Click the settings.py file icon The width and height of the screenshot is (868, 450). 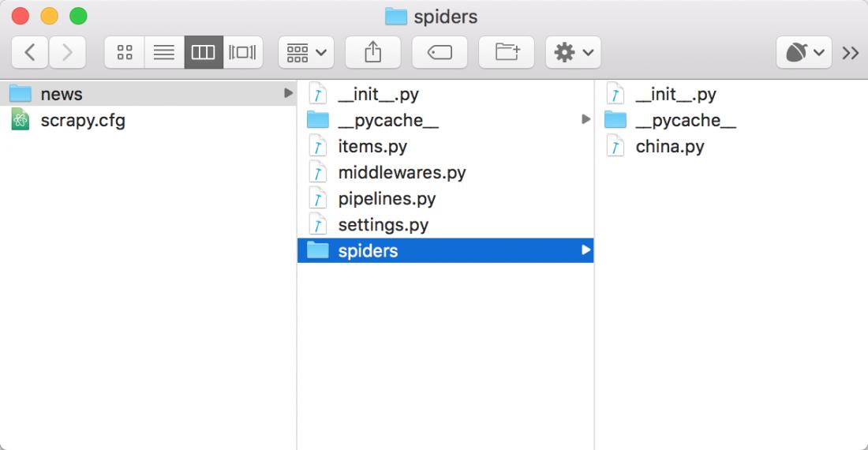[x=318, y=225]
